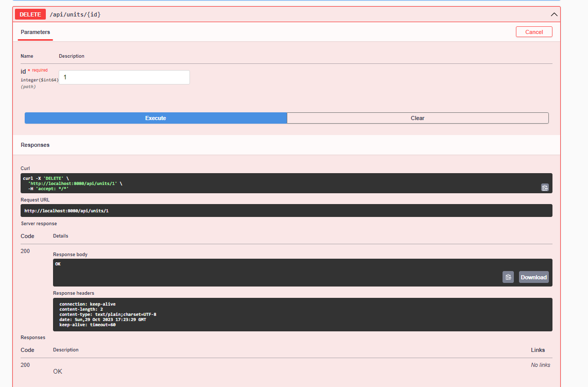Click the OK description in documented responses
This screenshot has width=588, height=387.
(x=58, y=371)
